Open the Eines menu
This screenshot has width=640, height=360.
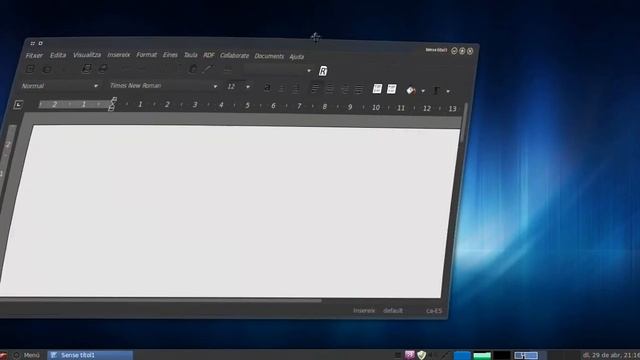[170, 55]
